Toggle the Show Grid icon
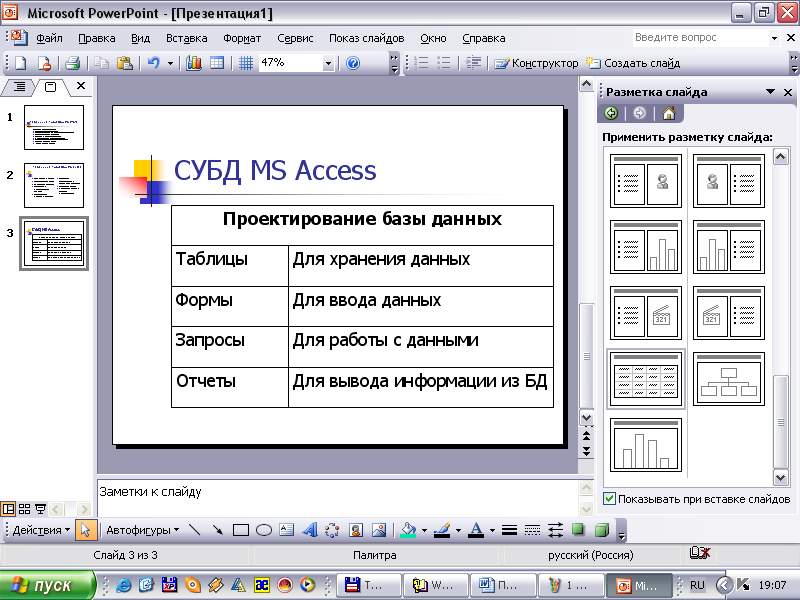800x600 pixels. click(246, 63)
